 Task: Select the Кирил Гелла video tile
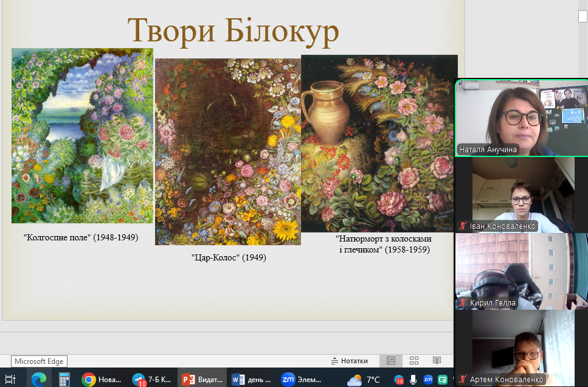pyautogui.click(x=522, y=271)
